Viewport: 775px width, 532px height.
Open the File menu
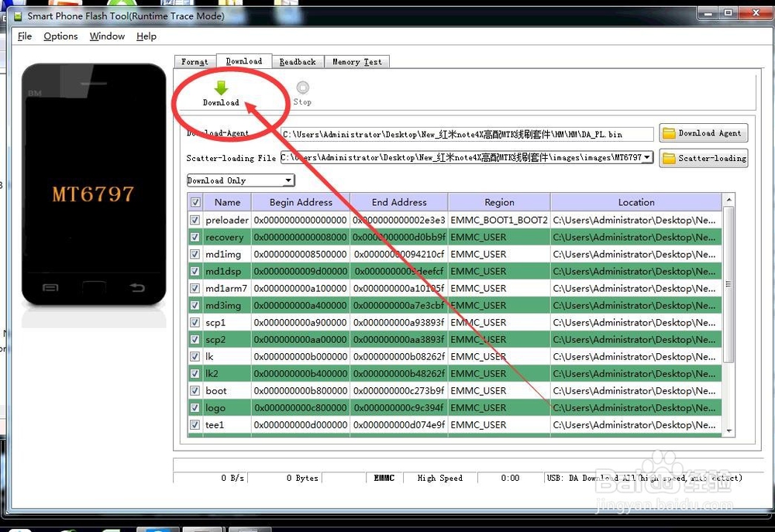pos(25,36)
